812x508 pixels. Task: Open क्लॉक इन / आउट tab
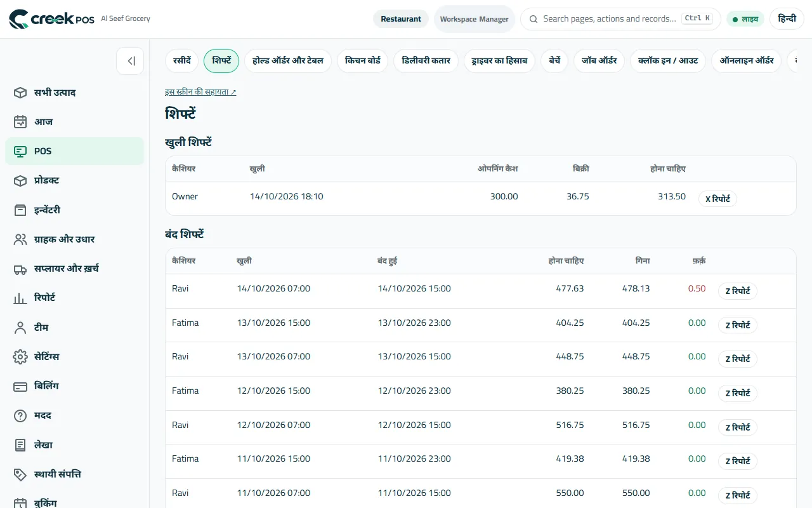coord(668,61)
